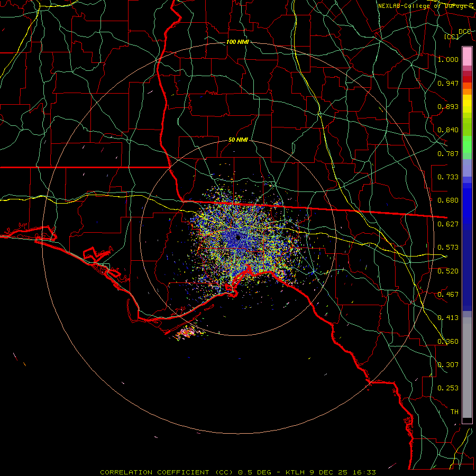476x476 pixels.
Task: Click the 0.413 color scale value
Action: click(x=448, y=318)
